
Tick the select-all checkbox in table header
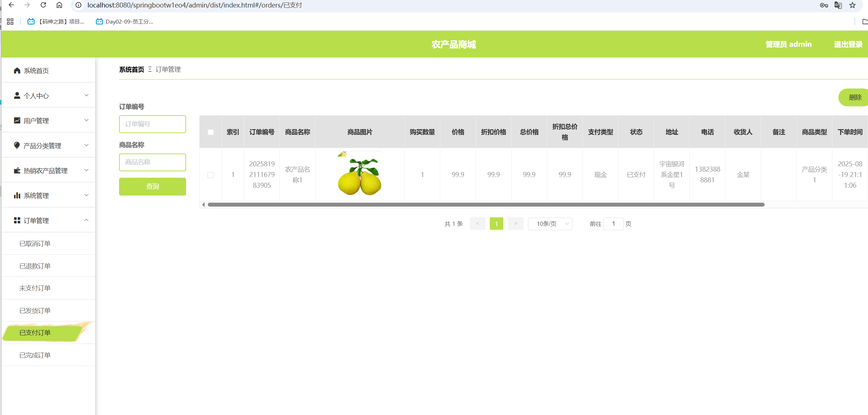[211, 132]
